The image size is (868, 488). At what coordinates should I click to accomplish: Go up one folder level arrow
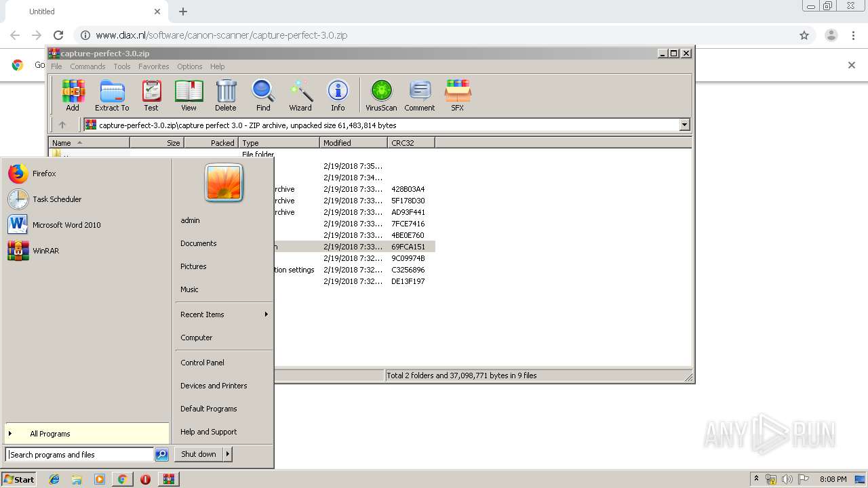pos(62,125)
